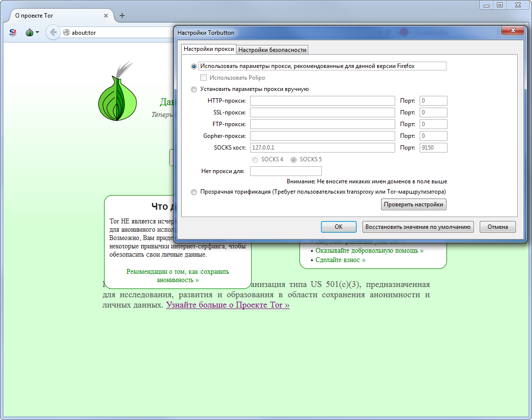The image size is (532, 420).
Task: Select 'Прозрачная торификация' radio option
Action: [x=194, y=192]
